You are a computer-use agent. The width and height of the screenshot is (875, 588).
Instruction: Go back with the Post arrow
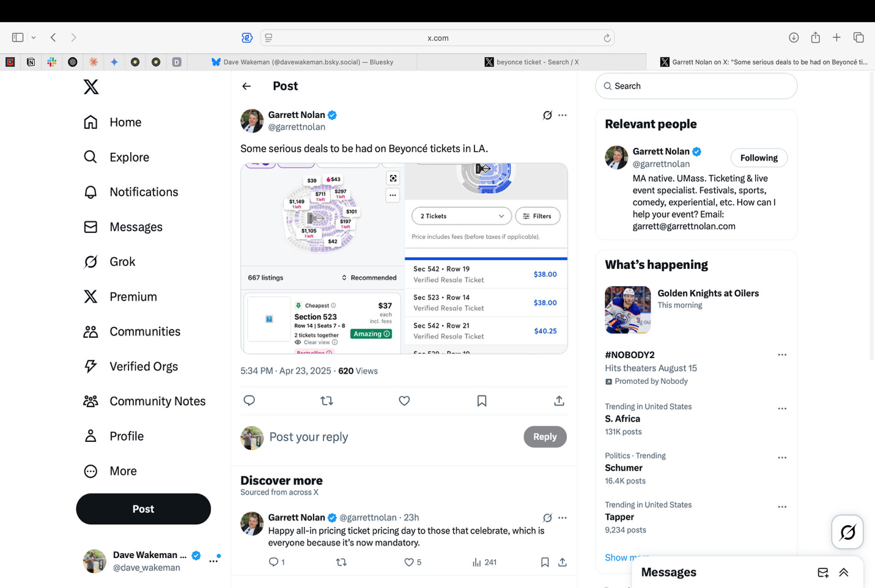(246, 86)
